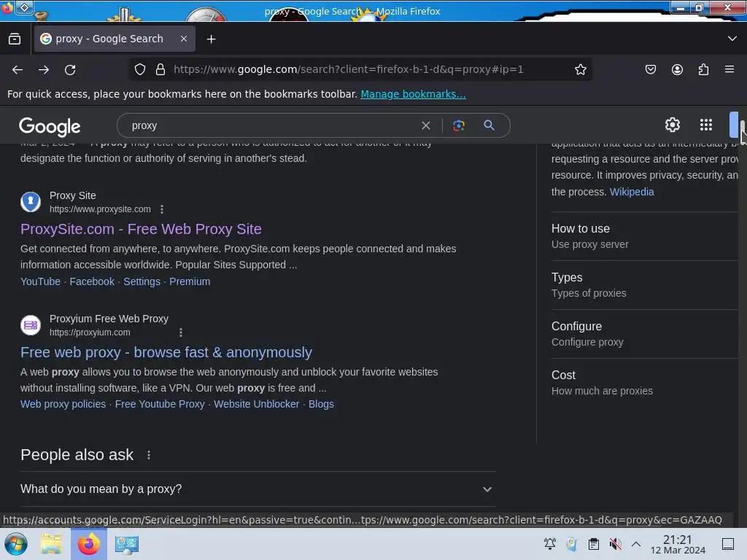Open the file manager in the taskbar
Viewport: 747px width, 560px height.
click(x=51, y=544)
